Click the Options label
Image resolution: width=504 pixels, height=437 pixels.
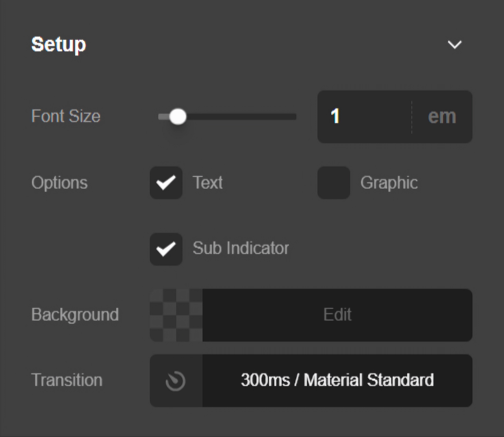click(x=59, y=183)
